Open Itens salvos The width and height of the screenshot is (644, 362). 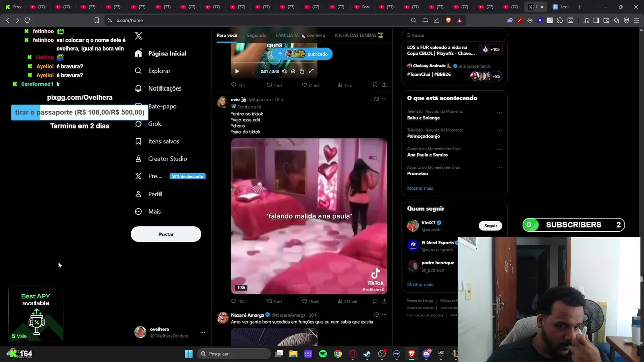pos(157,141)
